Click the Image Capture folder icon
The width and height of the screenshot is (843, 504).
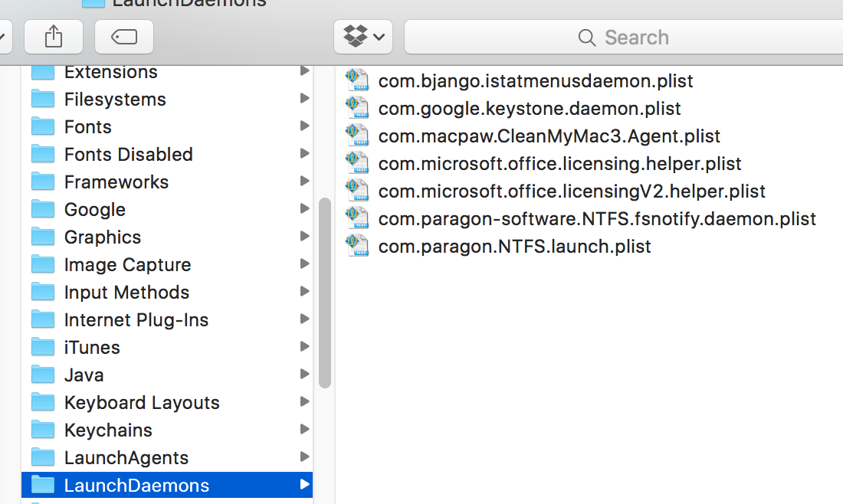[43, 264]
